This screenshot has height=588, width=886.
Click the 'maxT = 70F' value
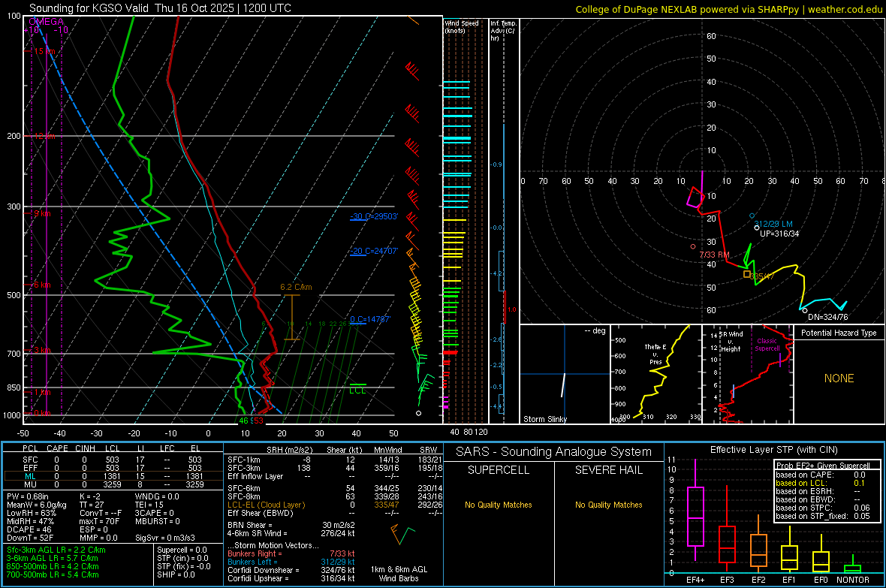(99, 521)
